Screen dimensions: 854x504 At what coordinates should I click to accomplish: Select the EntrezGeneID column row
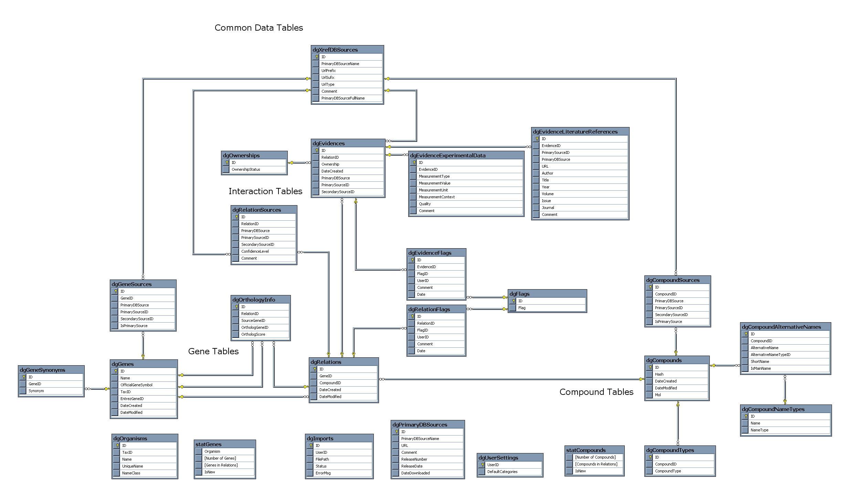click(x=144, y=399)
